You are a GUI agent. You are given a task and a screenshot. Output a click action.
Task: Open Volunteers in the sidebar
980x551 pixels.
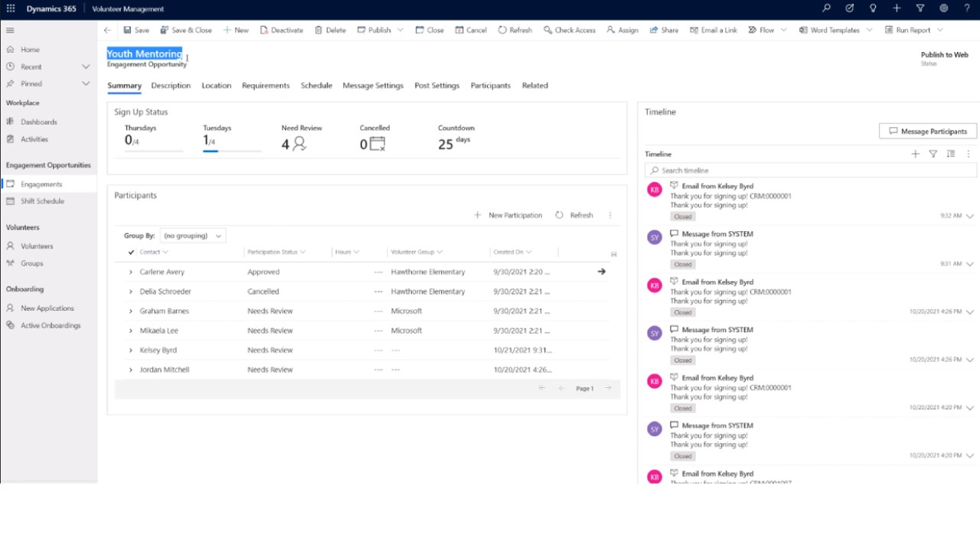37,246
